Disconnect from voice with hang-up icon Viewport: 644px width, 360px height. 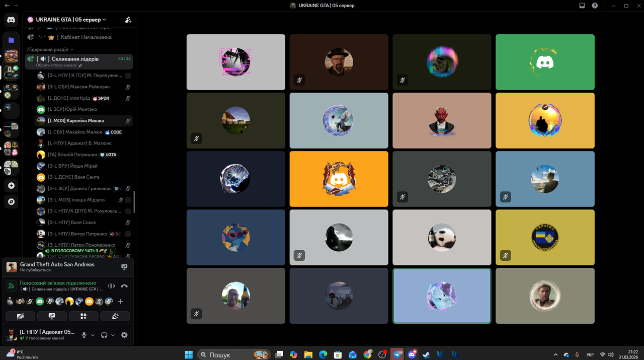124,286
